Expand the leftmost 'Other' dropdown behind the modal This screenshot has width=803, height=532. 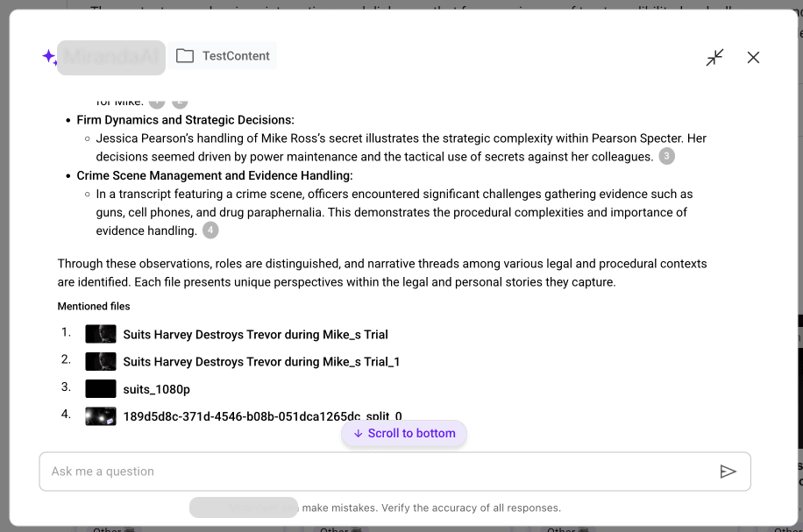pyautogui.click(x=112, y=528)
